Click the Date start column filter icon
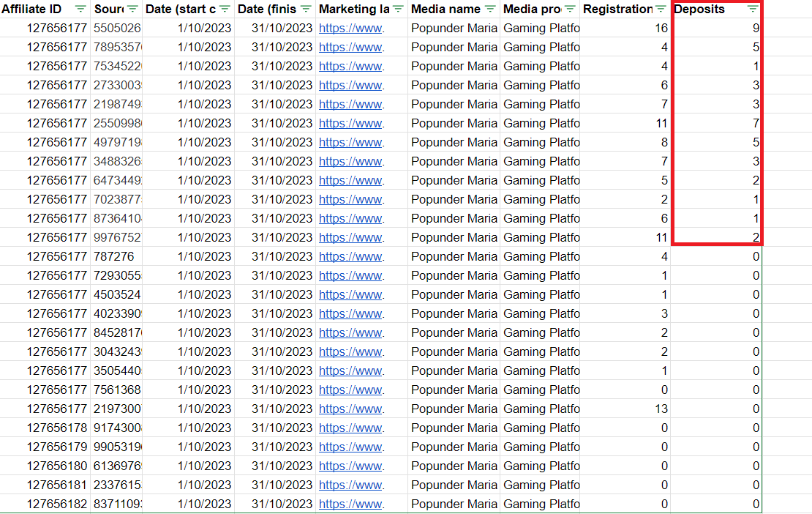Screen dimensions: 812x514 pyautogui.click(x=225, y=10)
